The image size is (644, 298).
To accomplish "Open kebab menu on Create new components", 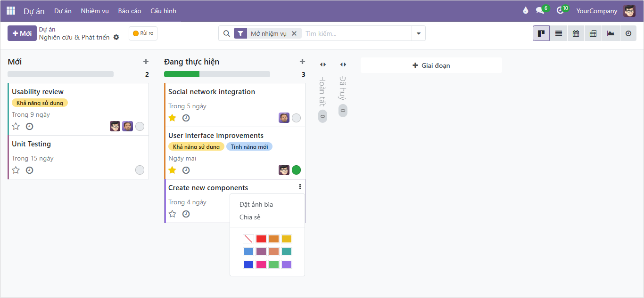I will click(x=300, y=187).
